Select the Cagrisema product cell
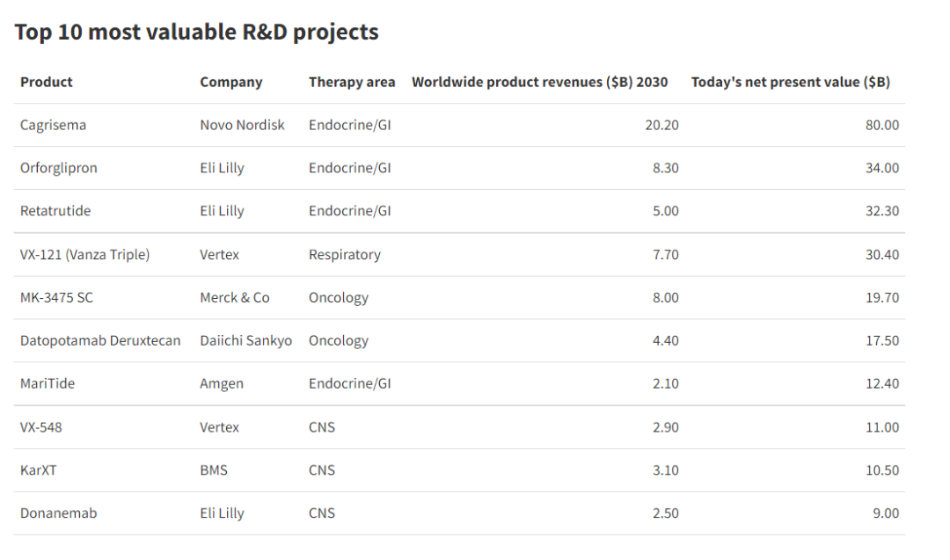Screen dimensions: 950x560 [53, 125]
